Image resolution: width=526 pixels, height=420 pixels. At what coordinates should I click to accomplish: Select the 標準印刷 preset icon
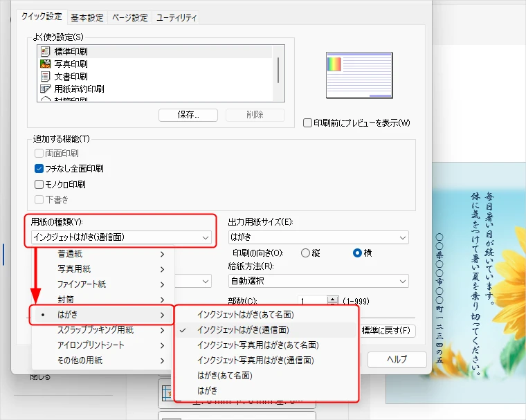click(45, 51)
